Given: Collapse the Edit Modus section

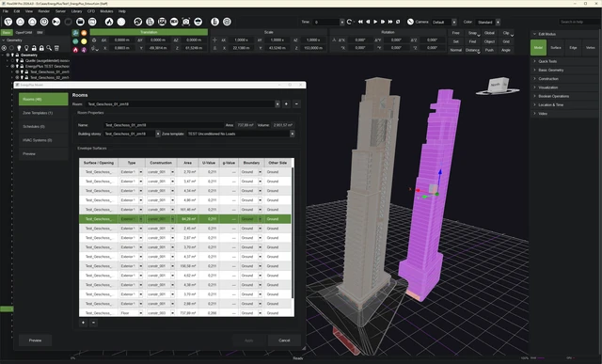Looking at the screenshot, I should [x=564, y=34].
